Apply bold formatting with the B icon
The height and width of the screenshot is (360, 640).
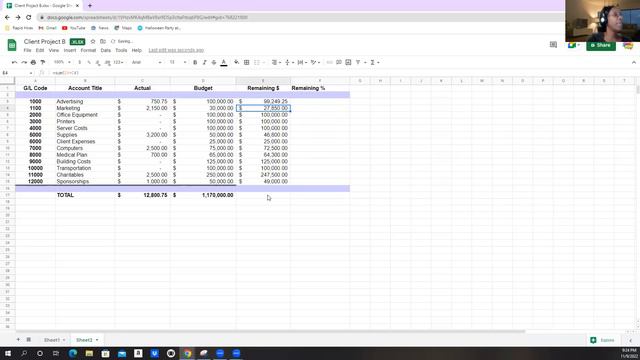[195, 62]
